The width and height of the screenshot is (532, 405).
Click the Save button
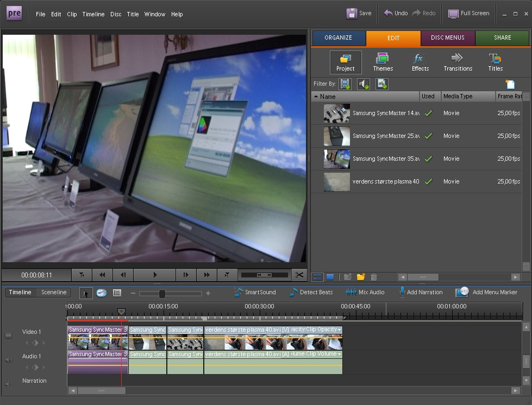[x=359, y=14]
